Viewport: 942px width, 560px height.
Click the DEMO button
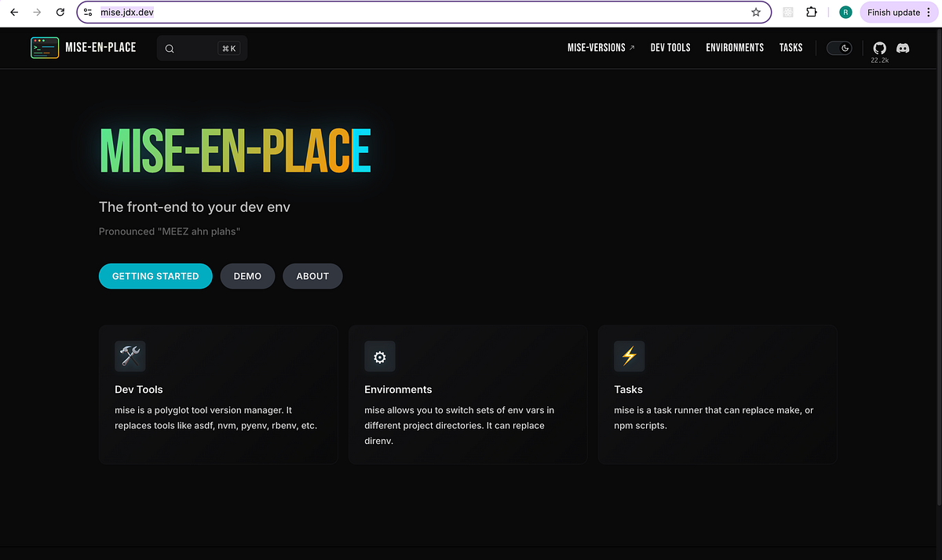pyautogui.click(x=247, y=276)
